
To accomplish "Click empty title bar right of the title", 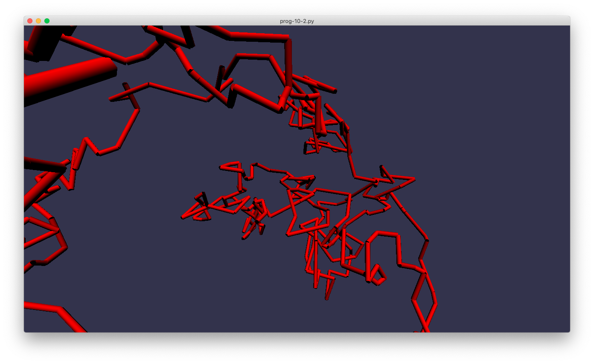I will (x=427, y=21).
